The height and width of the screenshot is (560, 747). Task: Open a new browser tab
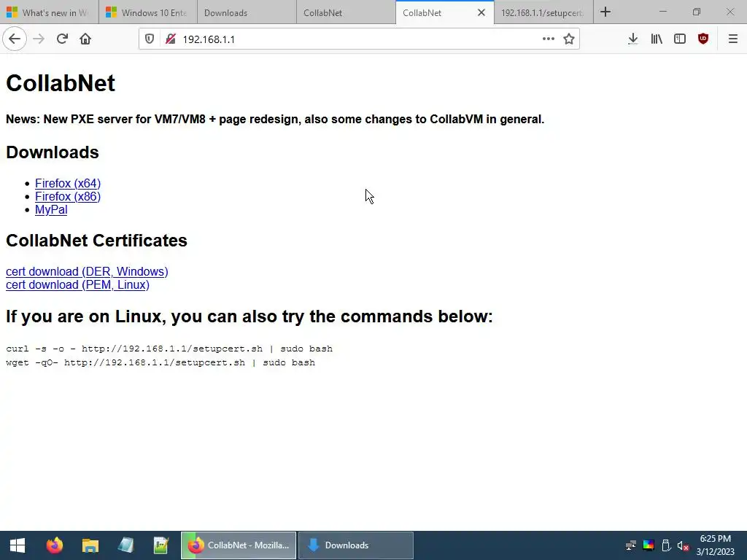605,12
